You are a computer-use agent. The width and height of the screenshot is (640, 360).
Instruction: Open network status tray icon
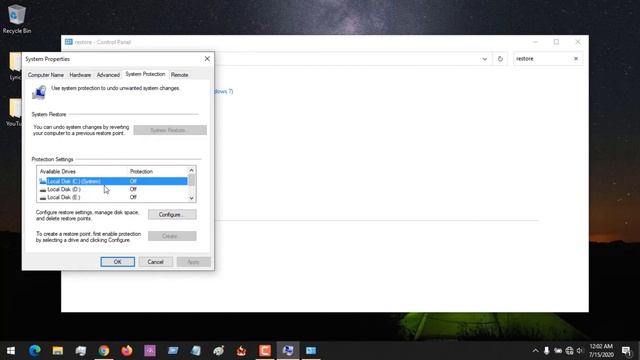[569, 351]
